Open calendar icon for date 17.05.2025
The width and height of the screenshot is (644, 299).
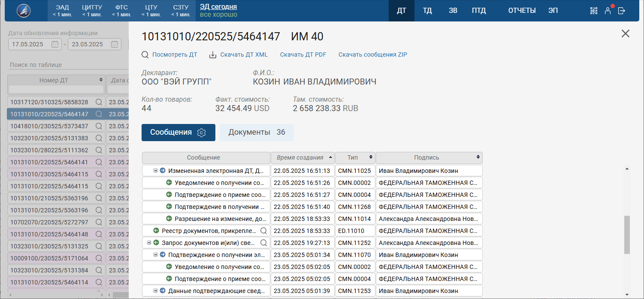(55, 44)
